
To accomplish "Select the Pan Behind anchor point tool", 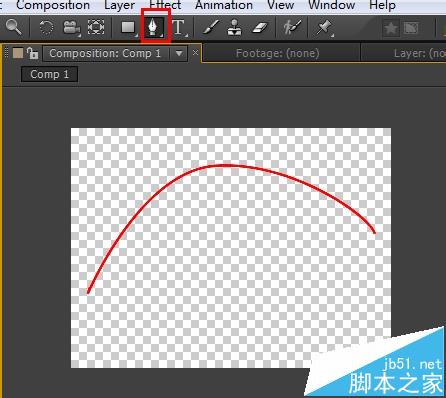I will pos(96,27).
